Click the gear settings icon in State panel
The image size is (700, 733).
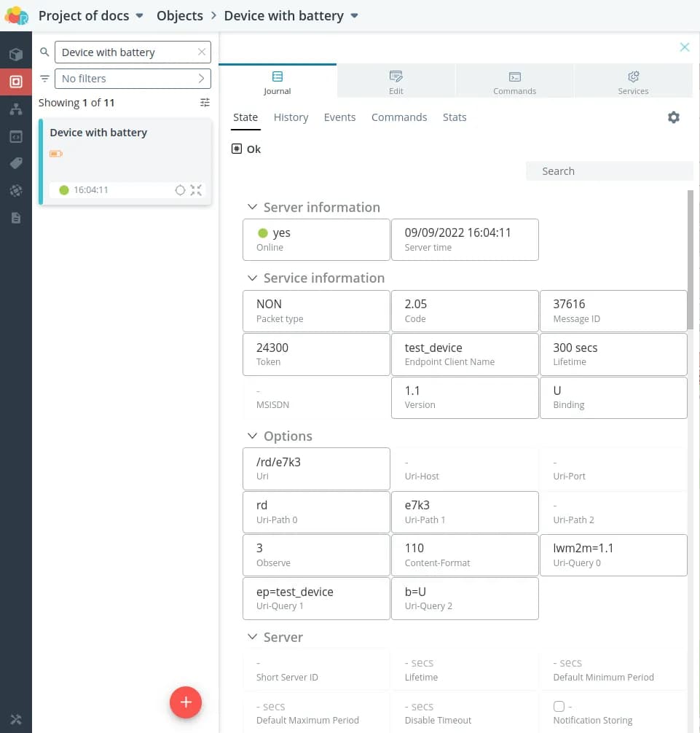[x=673, y=117]
